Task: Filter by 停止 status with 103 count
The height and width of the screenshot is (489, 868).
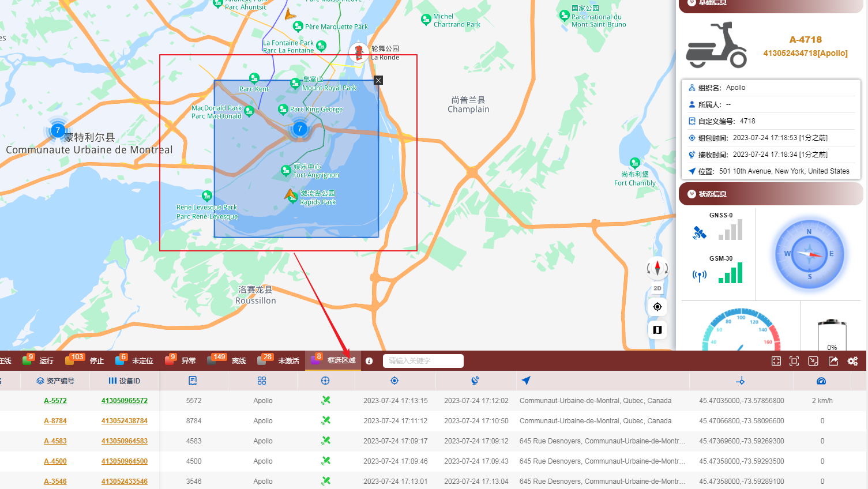Action: point(96,361)
